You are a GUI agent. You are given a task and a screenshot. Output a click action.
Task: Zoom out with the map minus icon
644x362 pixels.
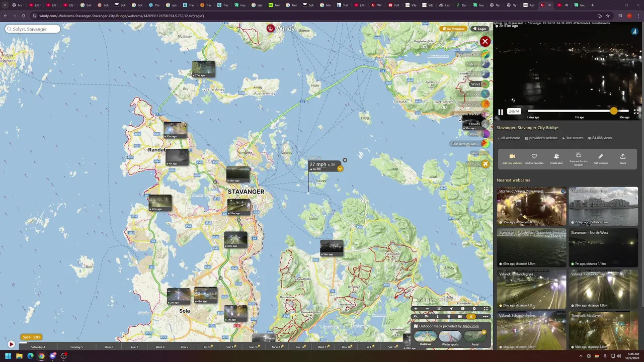coord(427,309)
